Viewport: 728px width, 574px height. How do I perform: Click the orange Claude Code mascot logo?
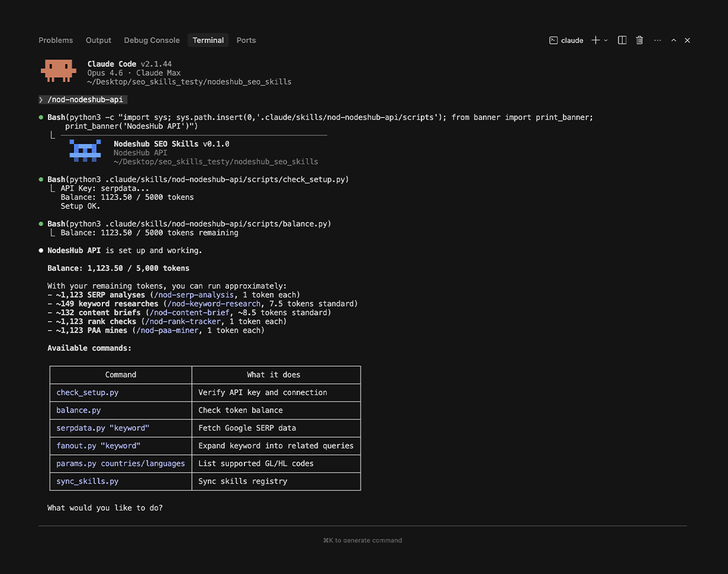59,70
